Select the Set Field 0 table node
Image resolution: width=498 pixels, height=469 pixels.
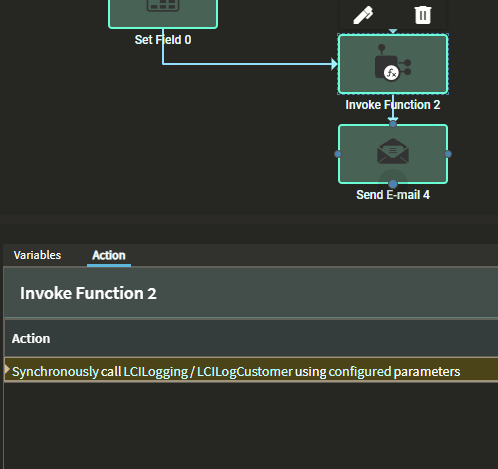click(163, 13)
